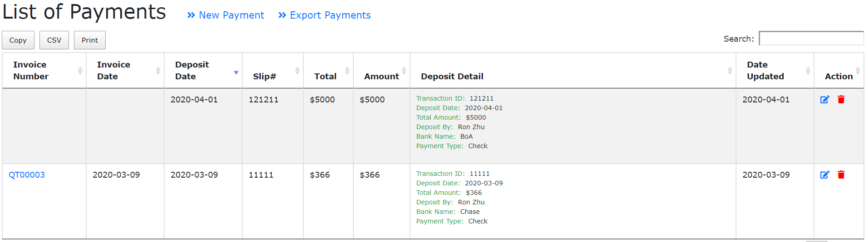Delete the QT00003 payment row
This screenshot has height=242, width=868.
coord(841,175)
